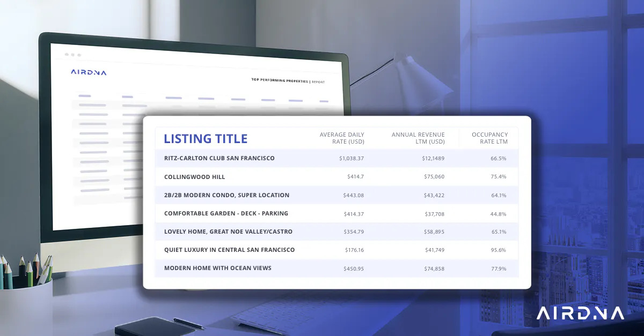644x336 pixels.
Task: Select the Lovely Home, Great Noe Valley/Castro listing
Action: point(337,232)
